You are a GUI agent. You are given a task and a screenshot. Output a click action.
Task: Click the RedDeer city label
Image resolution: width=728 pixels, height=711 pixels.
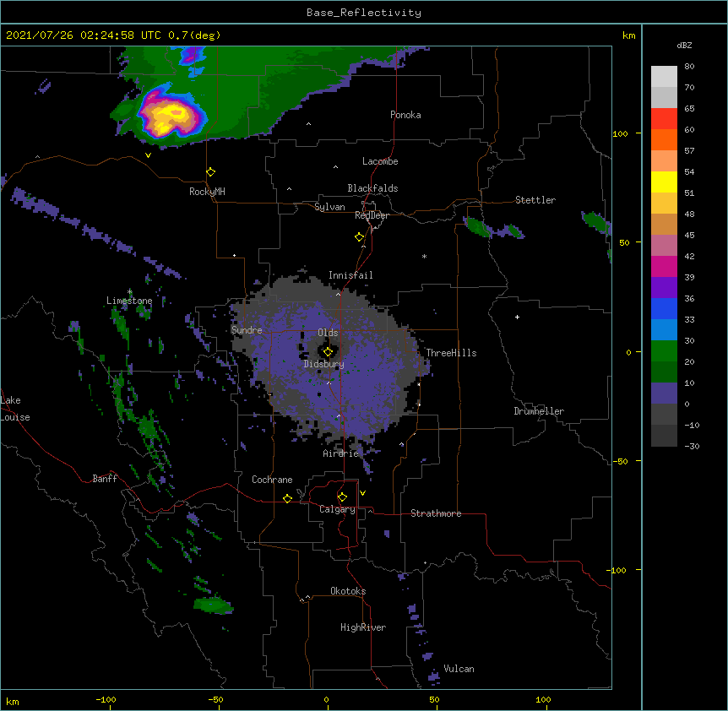pos(372,215)
